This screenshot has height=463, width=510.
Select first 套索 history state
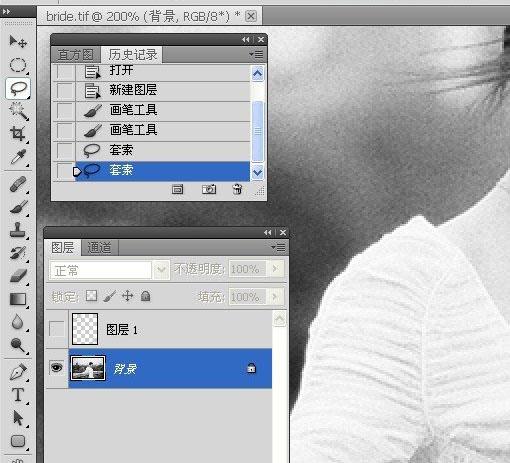pos(163,150)
